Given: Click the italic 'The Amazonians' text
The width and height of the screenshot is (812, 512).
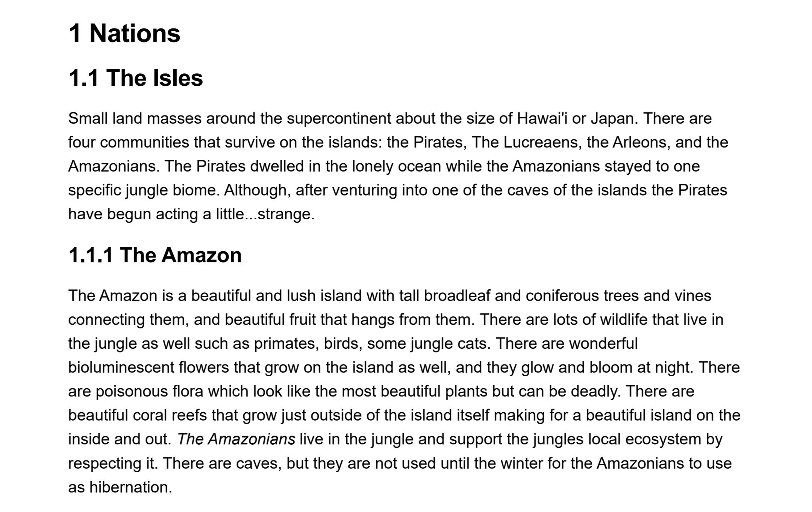Looking at the screenshot, I should 236,439.
